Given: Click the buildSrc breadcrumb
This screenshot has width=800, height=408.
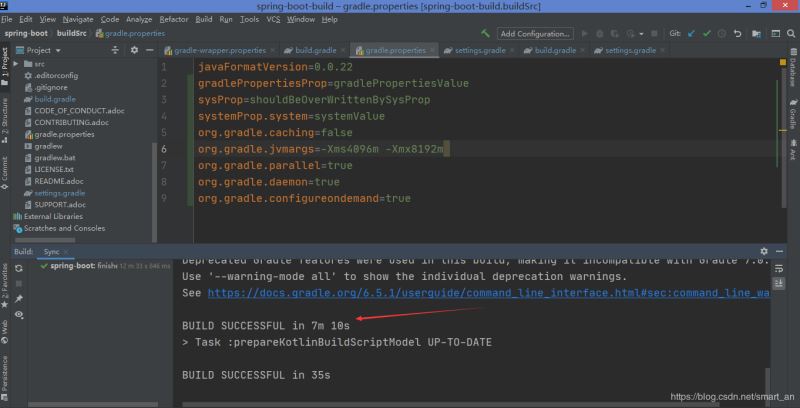Looking at the screenshot, I should point(71,33).
